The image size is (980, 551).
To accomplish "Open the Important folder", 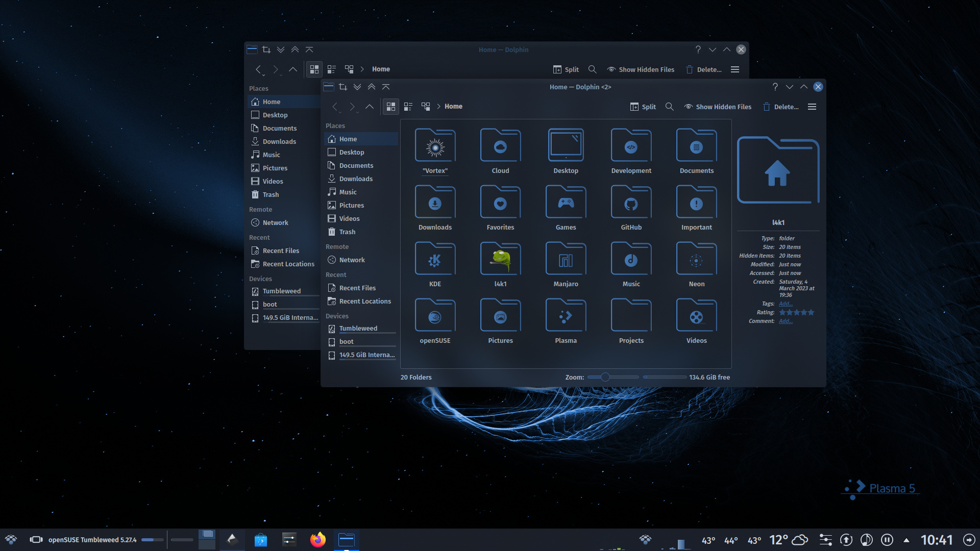I will pyautogui.click(x=696, y=208).
